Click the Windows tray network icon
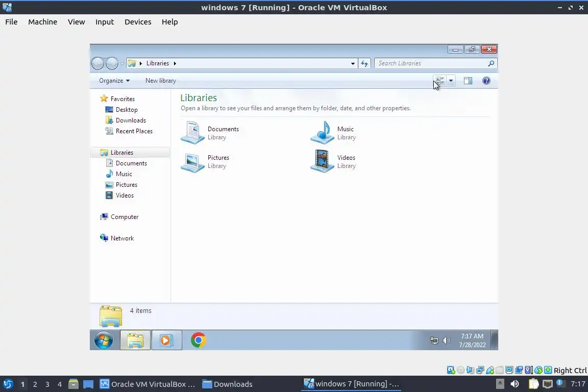The height and width of the screenshot is (392, 588). tap(434, 340)
